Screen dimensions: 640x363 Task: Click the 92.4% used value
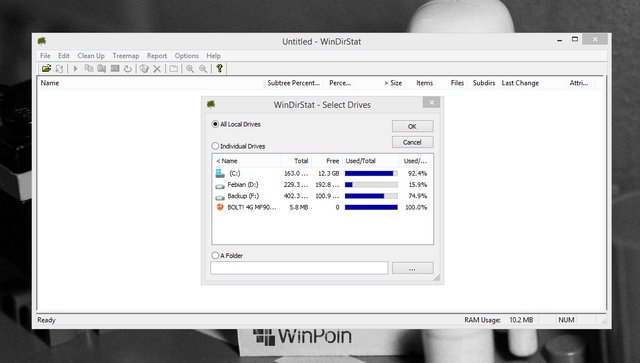(417, 174)
